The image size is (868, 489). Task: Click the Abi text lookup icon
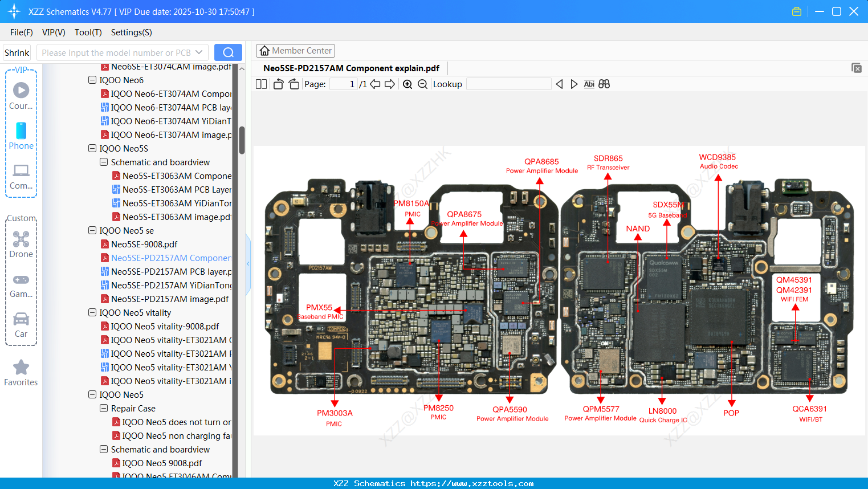(589, 84)
